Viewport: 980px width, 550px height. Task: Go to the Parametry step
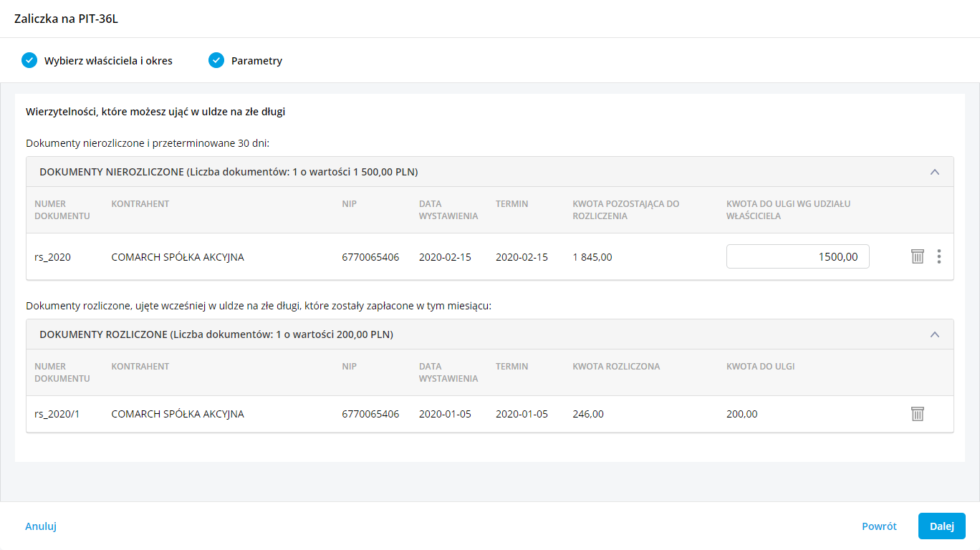point(256,61)
